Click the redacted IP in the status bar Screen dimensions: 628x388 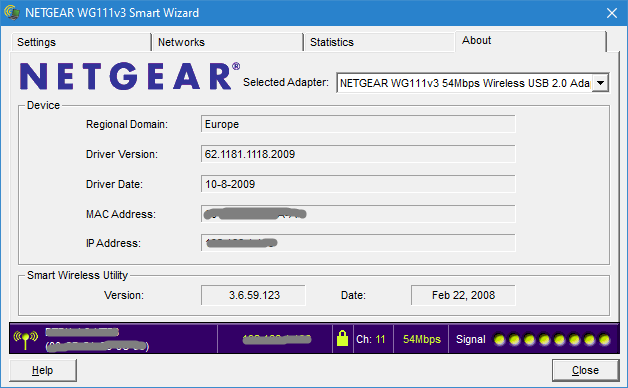pos(277,340)
